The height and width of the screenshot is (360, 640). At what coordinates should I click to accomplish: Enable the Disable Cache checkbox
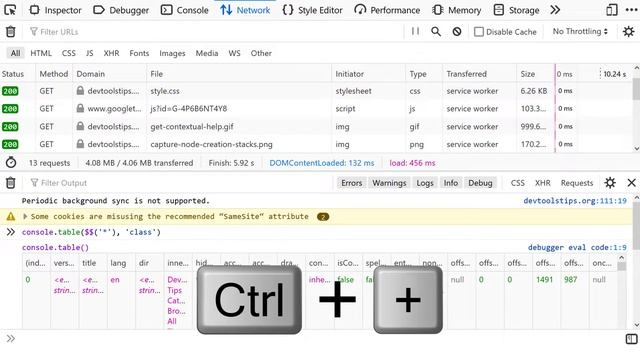pos(479,32)
